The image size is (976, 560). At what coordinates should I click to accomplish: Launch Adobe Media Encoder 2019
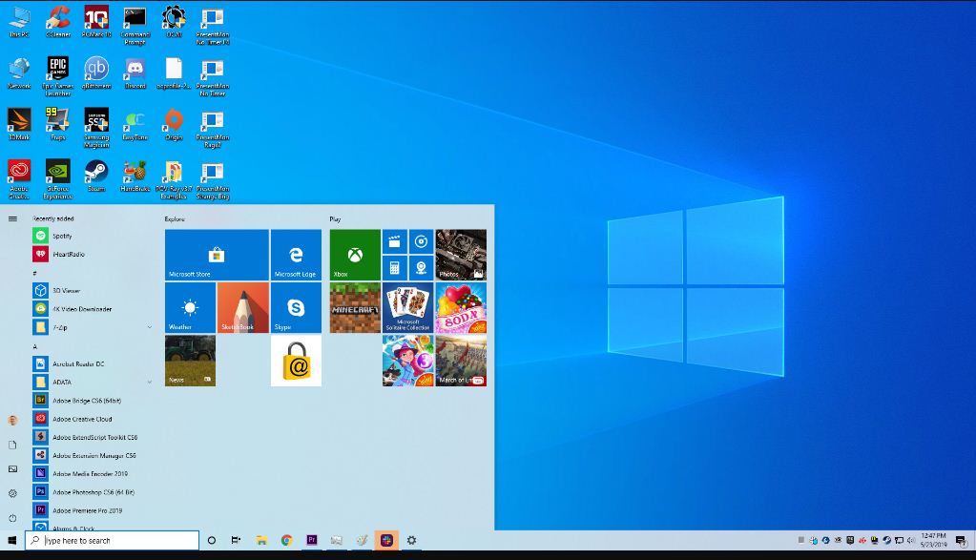(x=93, y=473)
